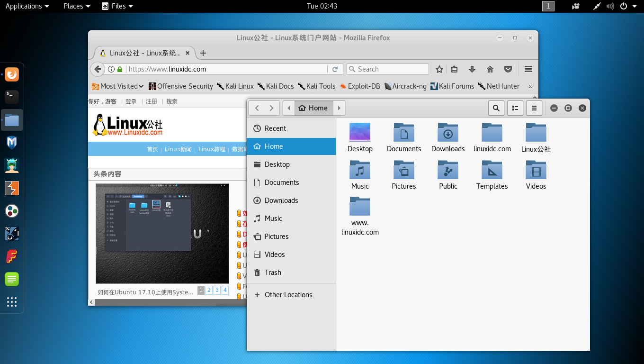Image resolution: width=644 pixels, height=364 pixels.
Task: Expand path bar left arrow
Action: [289, 108]
